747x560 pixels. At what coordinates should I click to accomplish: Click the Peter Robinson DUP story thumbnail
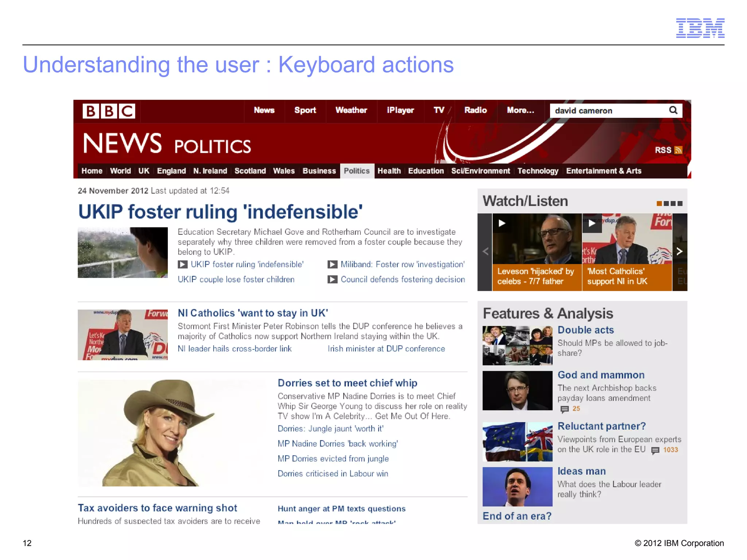tap(123, 335)
